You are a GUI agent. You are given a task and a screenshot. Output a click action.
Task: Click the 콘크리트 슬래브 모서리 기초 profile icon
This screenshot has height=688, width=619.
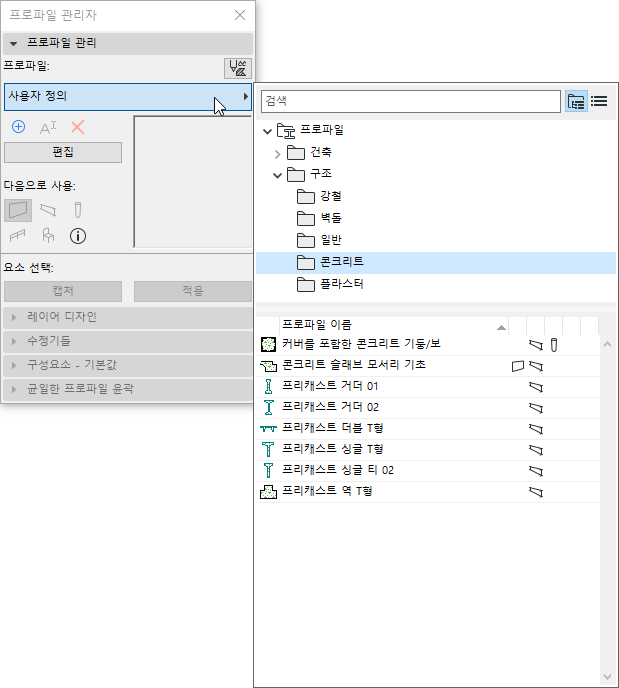[x=268, y=366]
